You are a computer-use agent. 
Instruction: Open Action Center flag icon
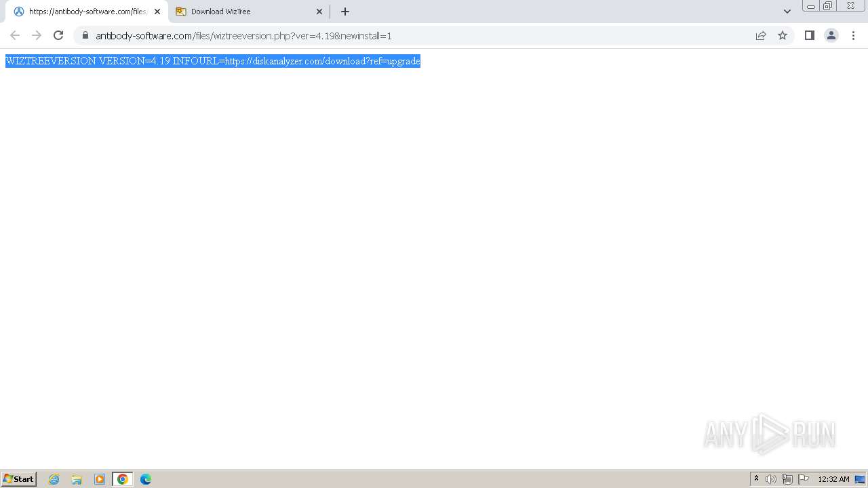(x=804, y=479)
